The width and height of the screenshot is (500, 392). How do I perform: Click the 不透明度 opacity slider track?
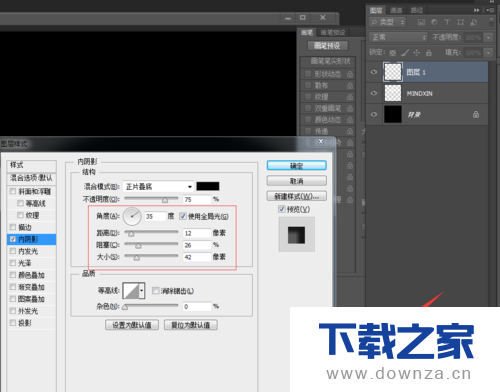(151, 198)
